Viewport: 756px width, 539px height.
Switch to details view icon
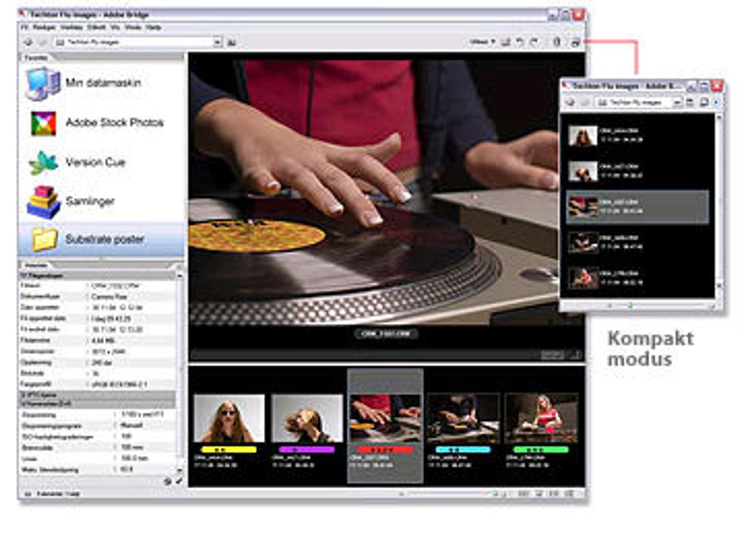554,494
